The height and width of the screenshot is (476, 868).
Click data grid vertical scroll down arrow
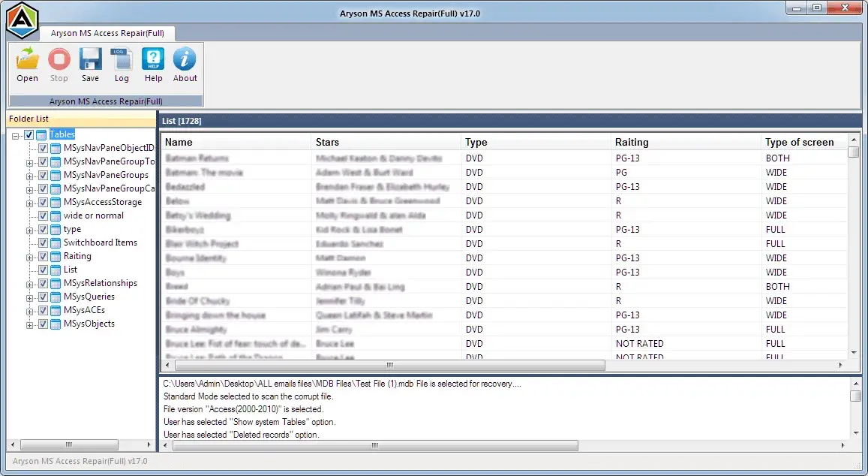854,352
